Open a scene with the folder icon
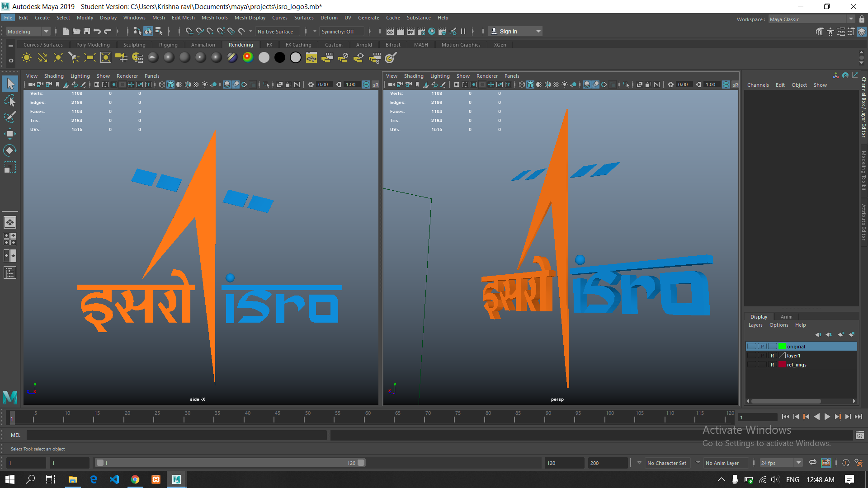 click(x=76, y=31)
